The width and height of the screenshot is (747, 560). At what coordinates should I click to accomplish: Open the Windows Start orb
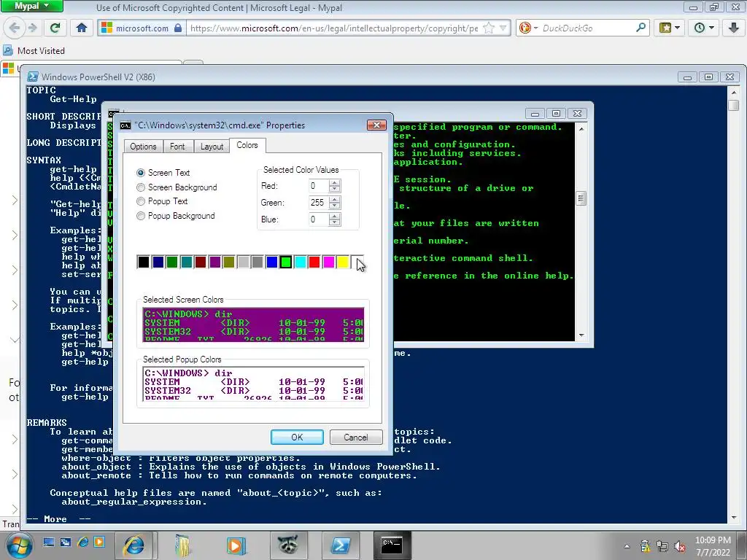tap(18, 545)
